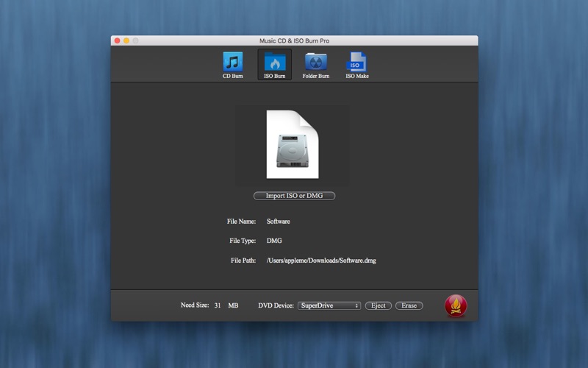Viewport: 588px width, 368px height.
Task: Click the File Path label
Action: (x=243, y=261)
